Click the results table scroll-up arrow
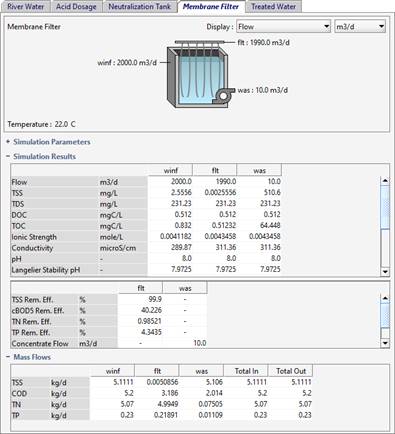 [385, 180]
